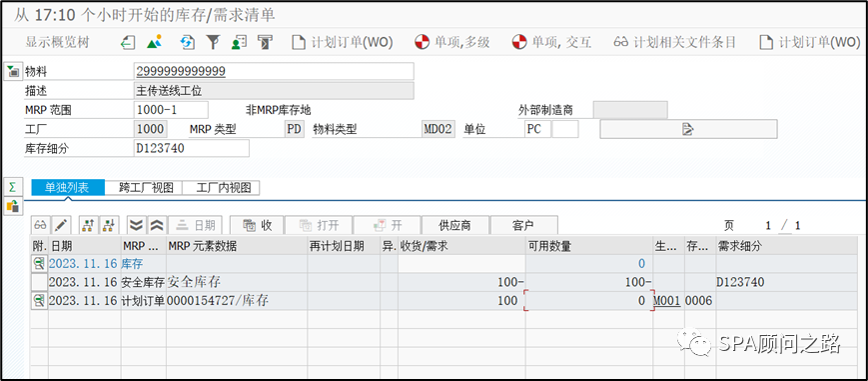Click the detail icon in the 库存 row
The image size is (868, 381).
tap(39, 263)
